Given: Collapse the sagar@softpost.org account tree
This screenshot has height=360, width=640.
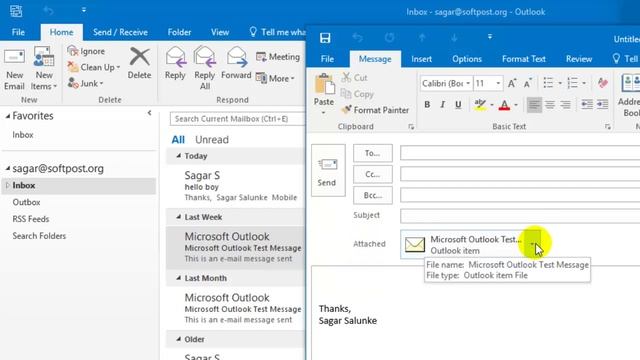Looking at the screenshot, I should point(8,168).
